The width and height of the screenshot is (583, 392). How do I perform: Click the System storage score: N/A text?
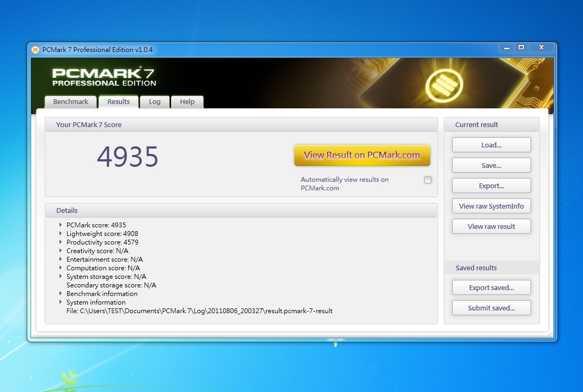[106, 276]
